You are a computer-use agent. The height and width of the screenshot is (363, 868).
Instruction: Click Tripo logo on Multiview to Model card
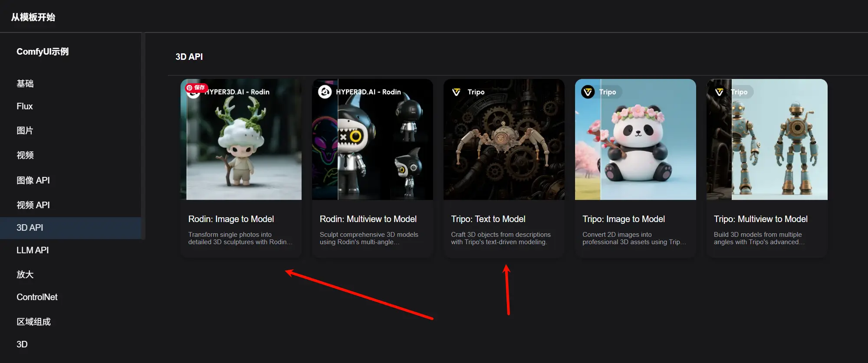pos(719,92)
